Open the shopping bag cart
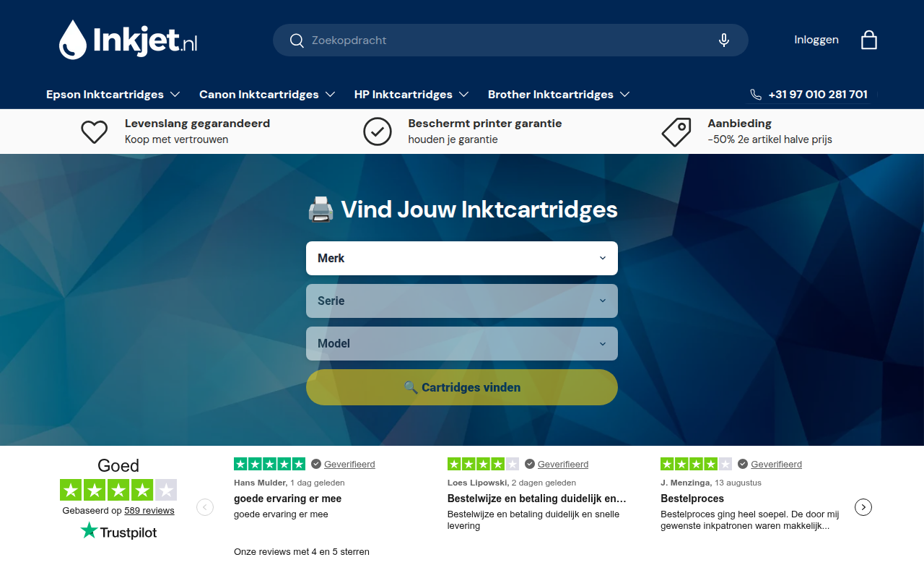The height and width of the screenshot is (578, 924). (869, 40)
